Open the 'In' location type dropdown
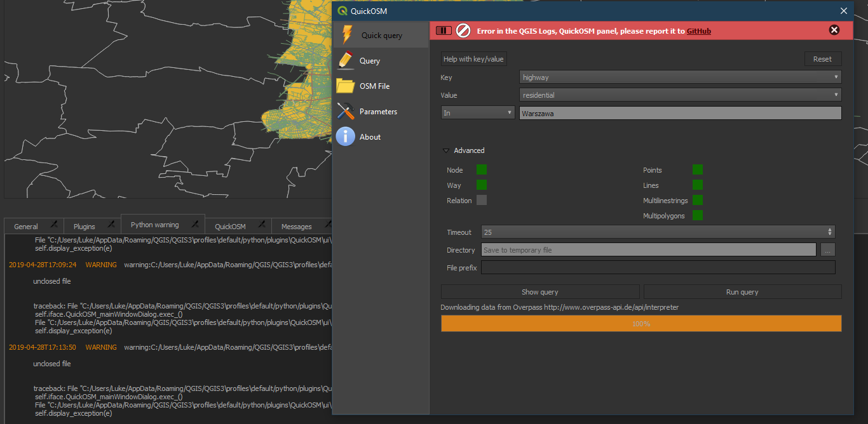This screenshot has width=868, height=424. coord(478,112)
